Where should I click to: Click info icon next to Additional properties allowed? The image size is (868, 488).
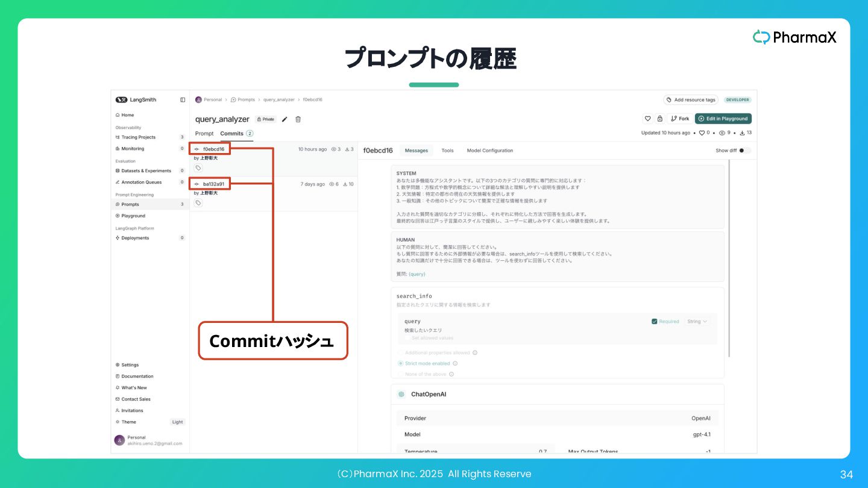475,352
